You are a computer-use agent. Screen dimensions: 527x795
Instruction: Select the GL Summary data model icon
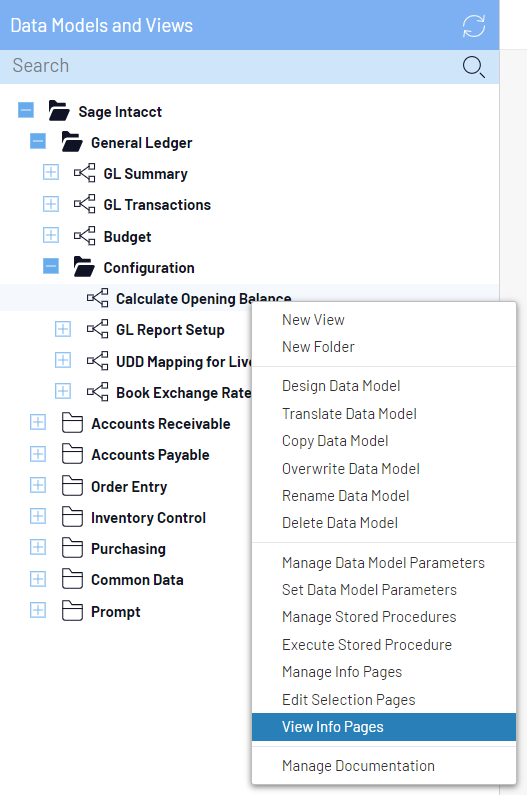point(84,173)
